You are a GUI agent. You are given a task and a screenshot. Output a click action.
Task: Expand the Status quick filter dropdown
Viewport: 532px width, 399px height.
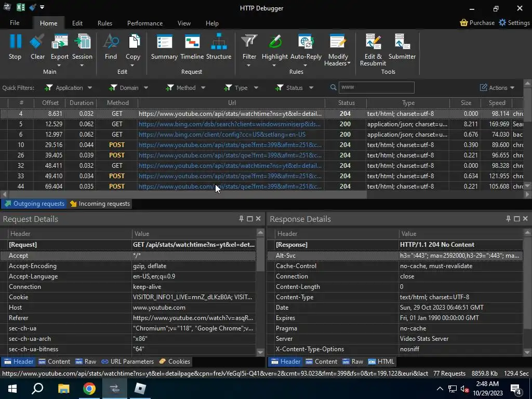coord(311,87)
